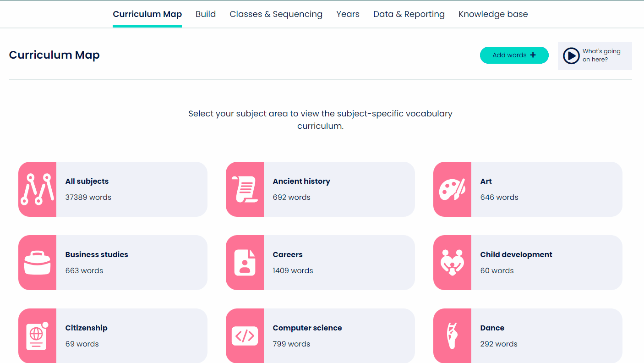Click the Art palette icon
The height and width of the screenshot is (363, 644).
pyautogui.click(x=452, y=189)
